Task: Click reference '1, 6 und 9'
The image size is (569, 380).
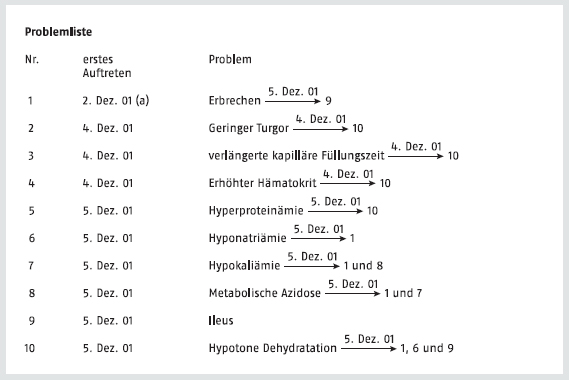Action: (427, 348)
